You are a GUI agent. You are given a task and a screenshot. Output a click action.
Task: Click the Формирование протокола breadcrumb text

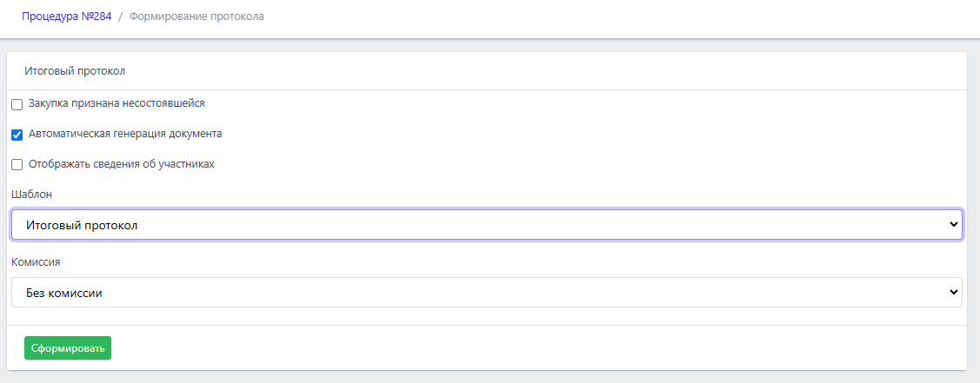[197, 16]
